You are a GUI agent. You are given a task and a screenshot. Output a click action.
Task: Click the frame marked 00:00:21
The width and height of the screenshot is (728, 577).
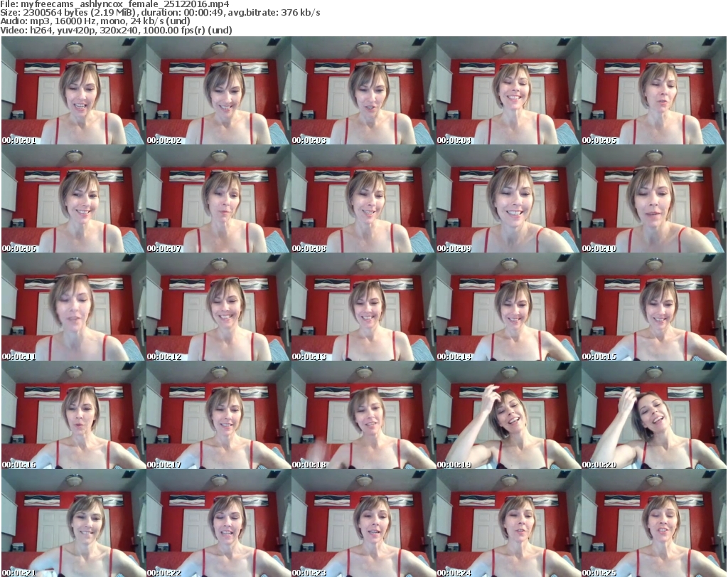coord(73,523)
